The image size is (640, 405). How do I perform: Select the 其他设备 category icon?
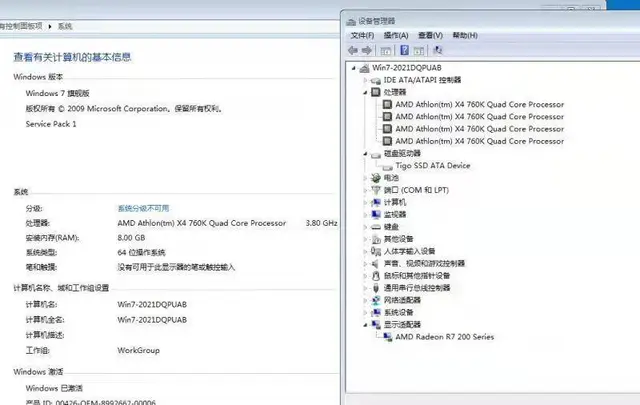click(376, 239)
